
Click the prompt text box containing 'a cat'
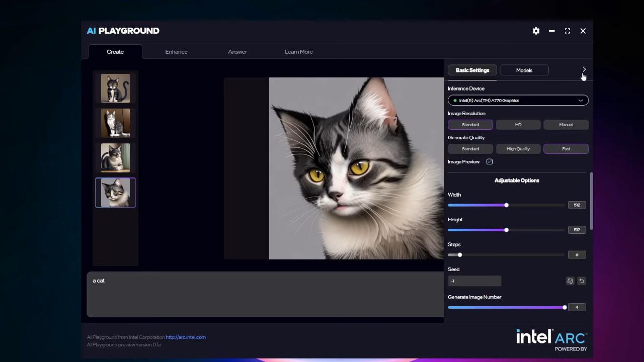pos(265,295)
